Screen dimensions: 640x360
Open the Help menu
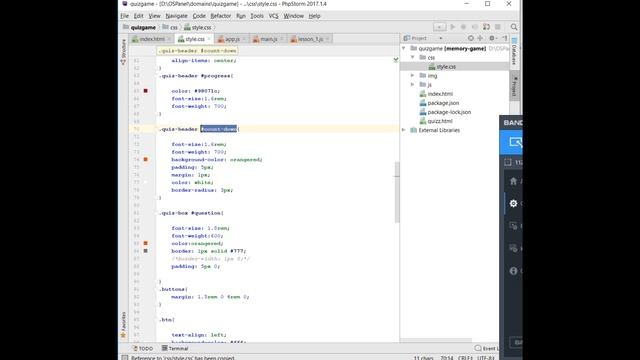point(314,16)
